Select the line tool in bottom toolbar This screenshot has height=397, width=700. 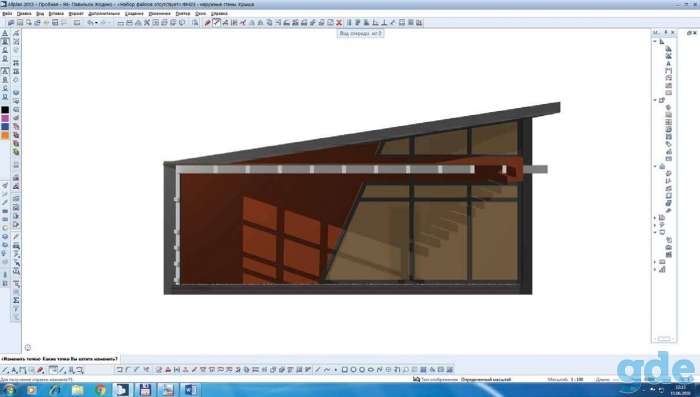point(318,370)
